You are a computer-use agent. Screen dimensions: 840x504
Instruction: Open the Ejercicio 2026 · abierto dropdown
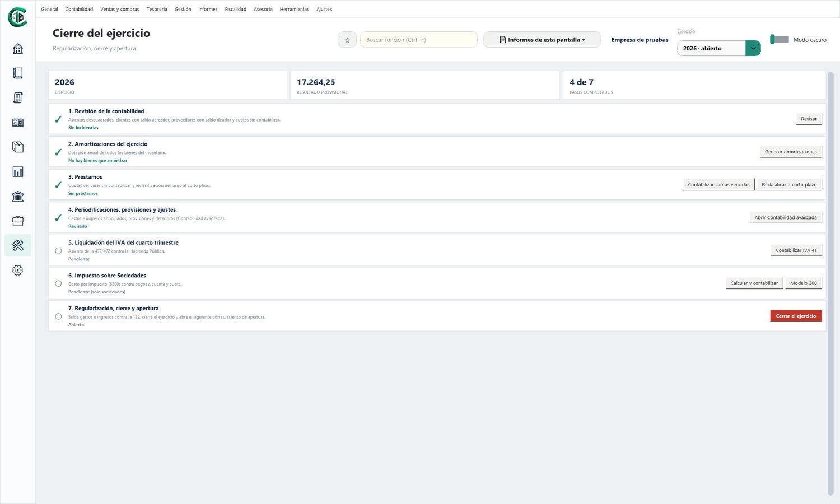click(x=718, y=48)
